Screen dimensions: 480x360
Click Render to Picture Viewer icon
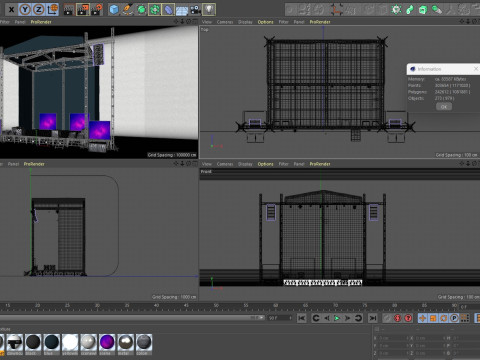[x=83, y=10]
